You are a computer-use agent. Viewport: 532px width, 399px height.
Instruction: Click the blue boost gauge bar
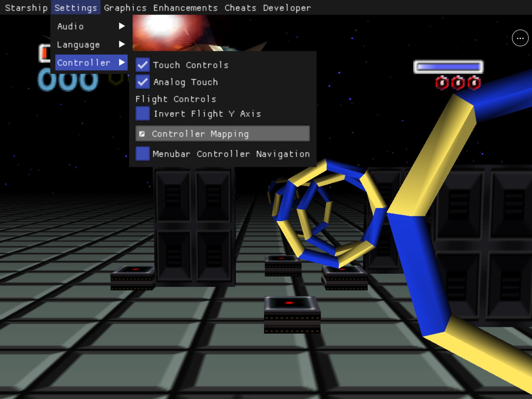pos(448,67)
